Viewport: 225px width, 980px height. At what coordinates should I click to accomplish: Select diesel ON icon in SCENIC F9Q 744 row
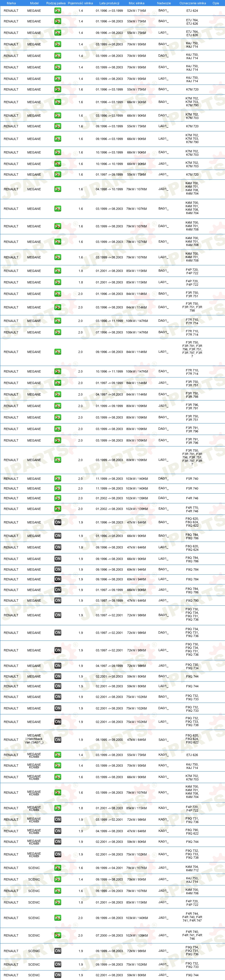coord(58,975)
